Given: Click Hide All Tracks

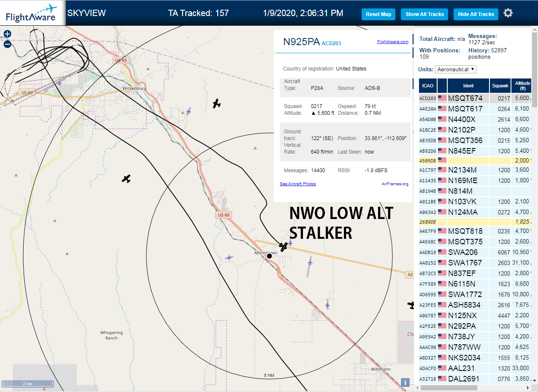Looking at the screenshot, I should (476, 14).
